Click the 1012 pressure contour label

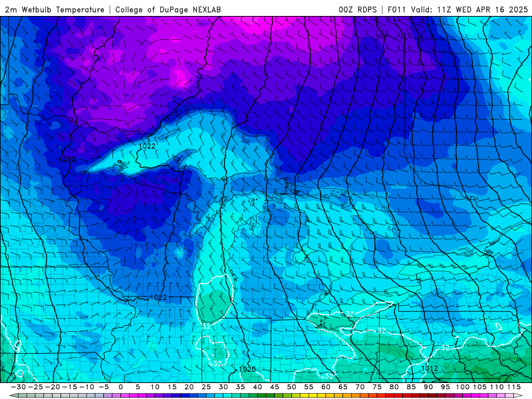click(x=430, y=368)
